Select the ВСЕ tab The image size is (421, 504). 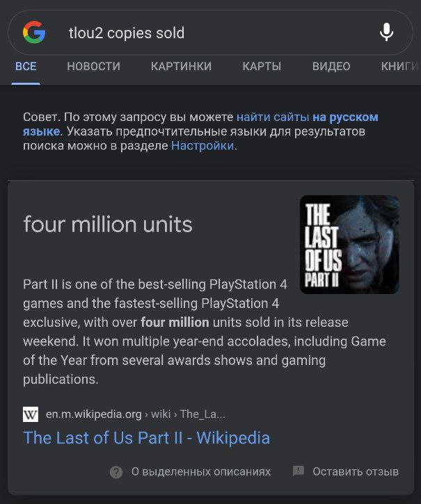pos(26,67)
